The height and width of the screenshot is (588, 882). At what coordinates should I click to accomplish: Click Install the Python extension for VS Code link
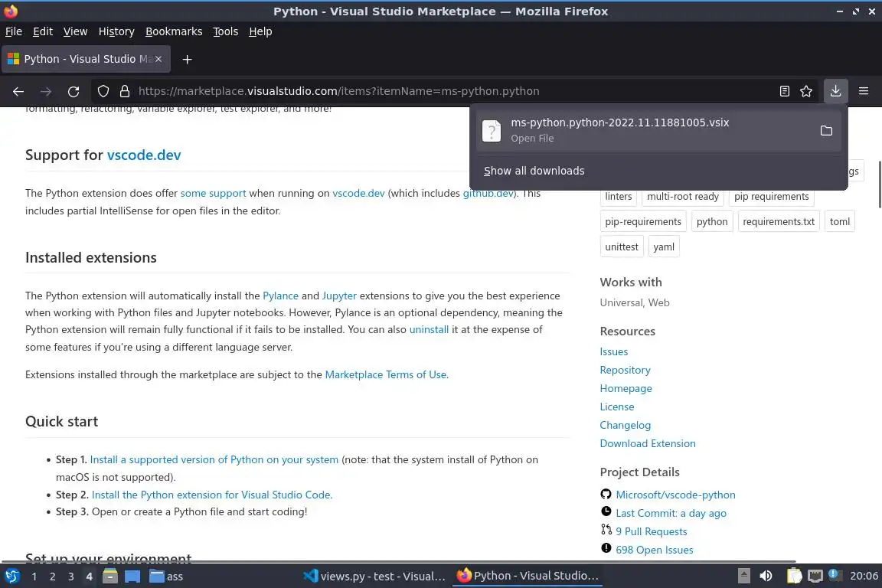pos(212,495)
